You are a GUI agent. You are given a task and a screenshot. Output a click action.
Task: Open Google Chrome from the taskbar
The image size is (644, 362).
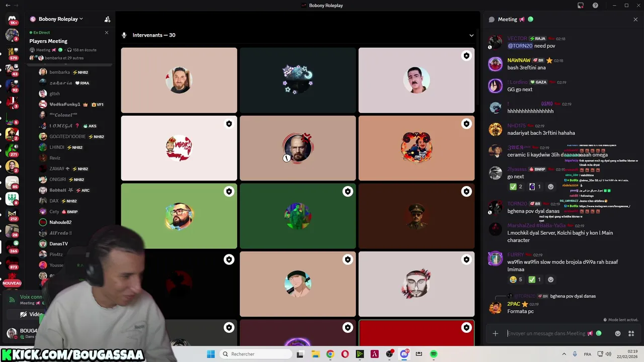(330, 354)
